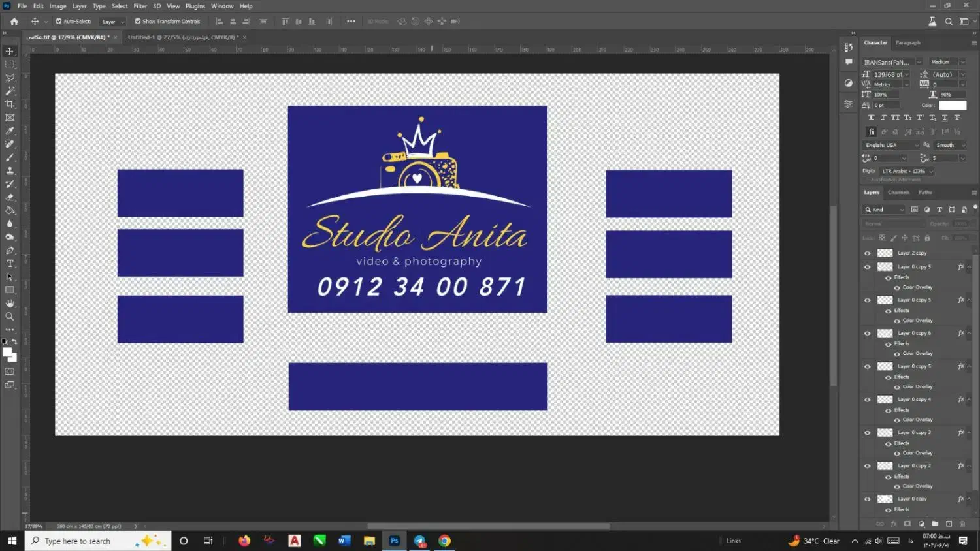The width and height of the screenshot is (980, 551).
Task: Open the Medium font style dropdown
Action: coord(962,63)
